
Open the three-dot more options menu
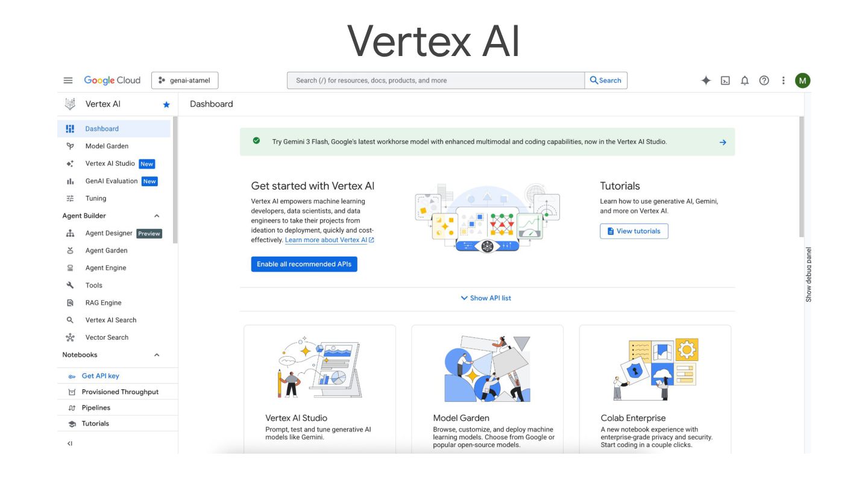(x=783, y=80)
